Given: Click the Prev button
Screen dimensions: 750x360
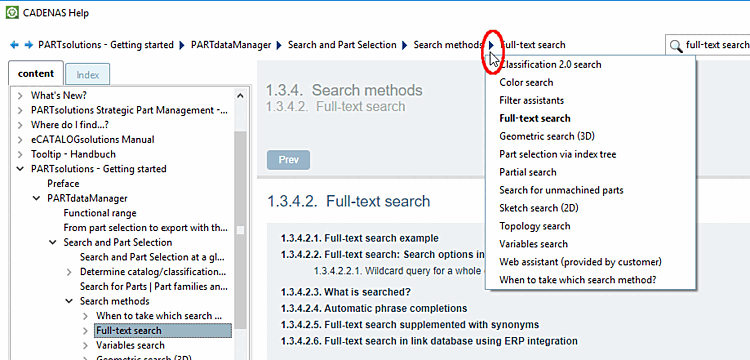Looking at the screenshot, I should pyautogui.click(x=288, y=160).
